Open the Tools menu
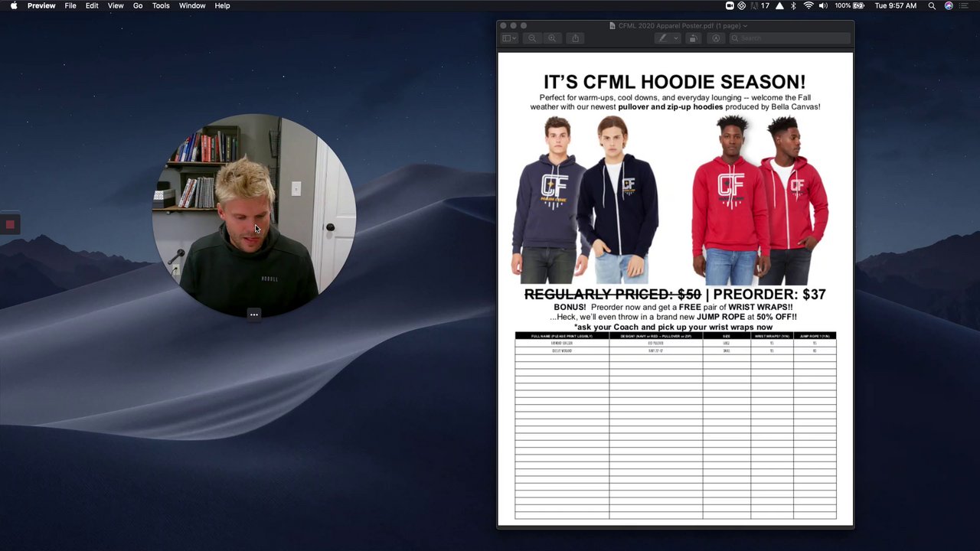Image resolution: width=980 pixels, height=551 pixels. point(161,5)
